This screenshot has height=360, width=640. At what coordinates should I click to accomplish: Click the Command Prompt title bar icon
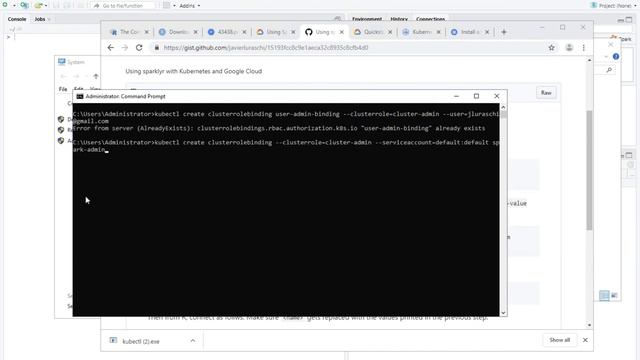80,97
